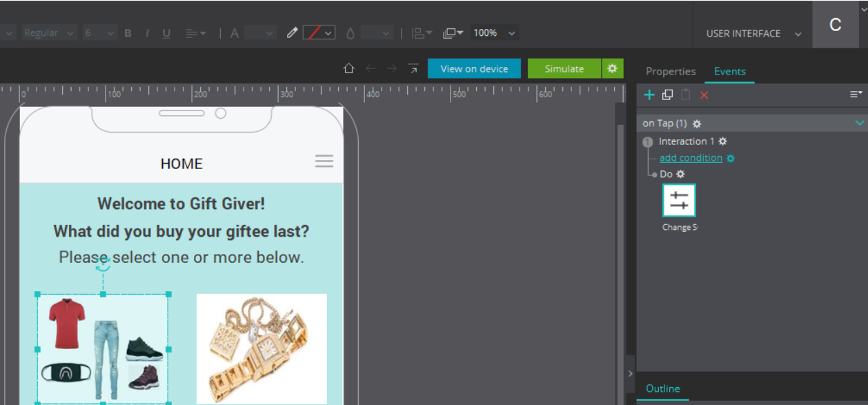Click the copy event icon
The width and height of the screenshot is (868, 405).
tap(667, 95)
